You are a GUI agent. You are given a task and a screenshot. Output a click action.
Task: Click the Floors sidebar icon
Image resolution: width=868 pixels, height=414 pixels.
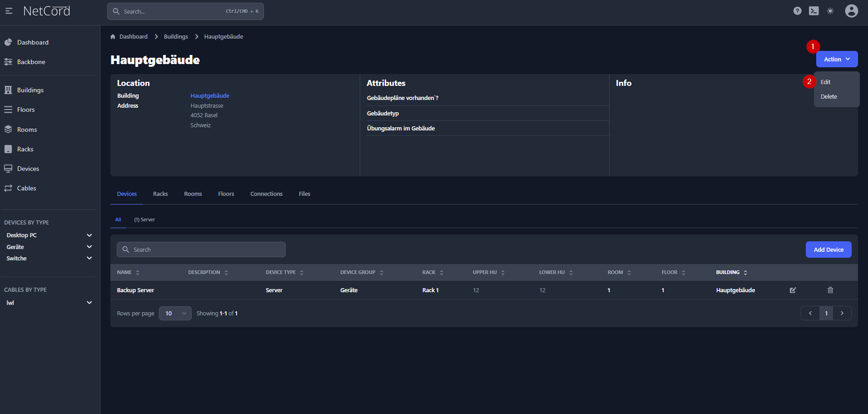click(x=8, y=110)
